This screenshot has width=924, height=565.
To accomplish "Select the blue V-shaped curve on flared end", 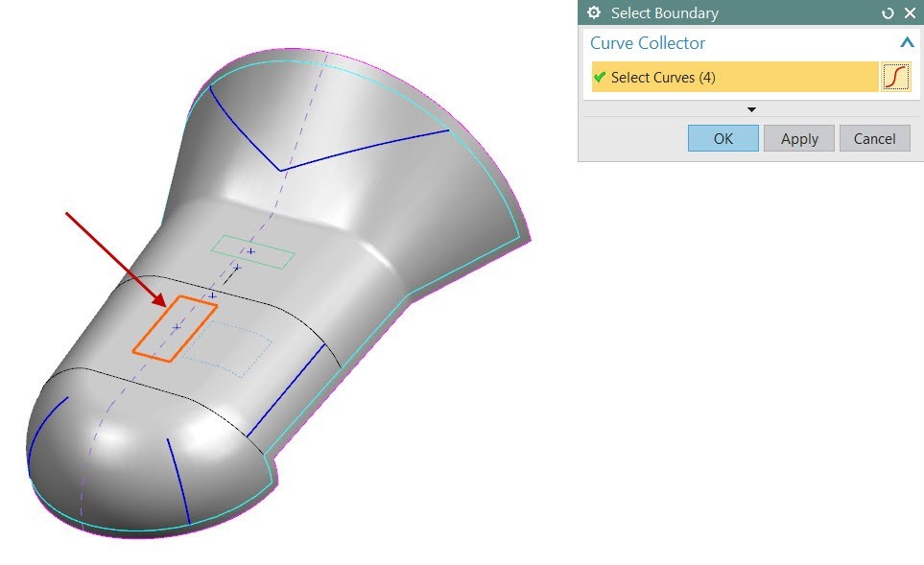I will (x=365, y=150).
